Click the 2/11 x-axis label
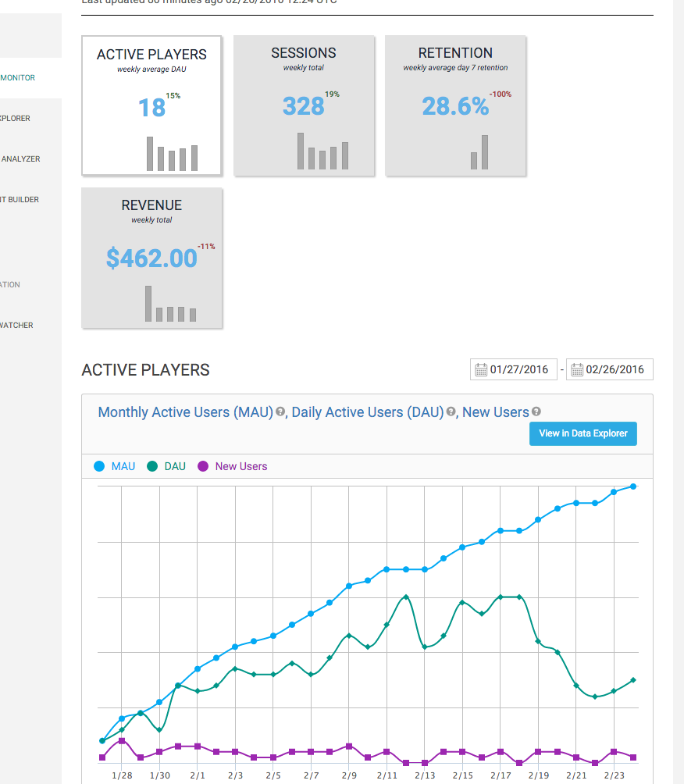 tap(387, 775)
